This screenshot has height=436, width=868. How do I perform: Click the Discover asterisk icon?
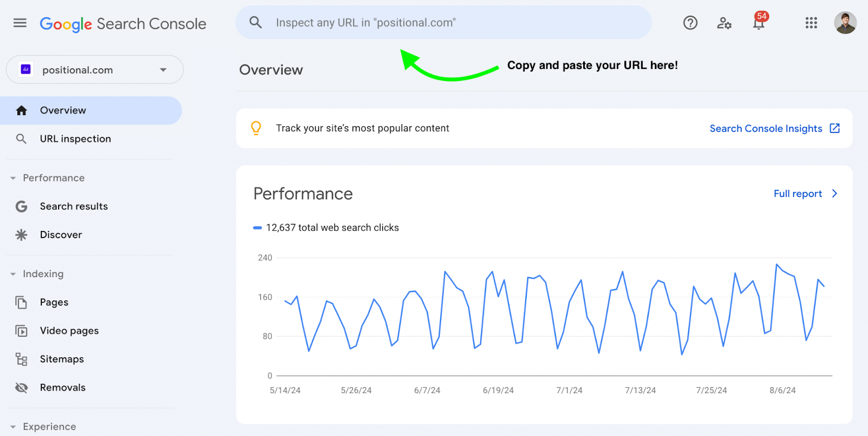coord(21,235)
